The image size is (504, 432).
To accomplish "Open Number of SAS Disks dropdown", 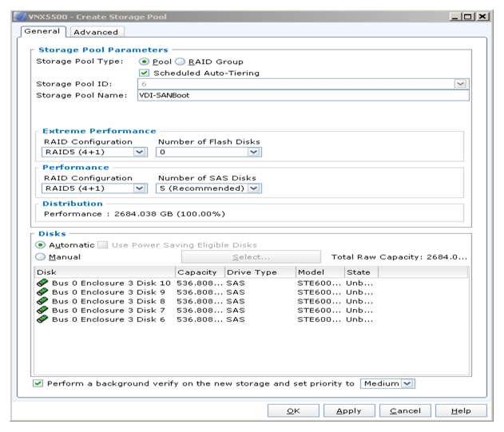I will [x=254, y=188].
